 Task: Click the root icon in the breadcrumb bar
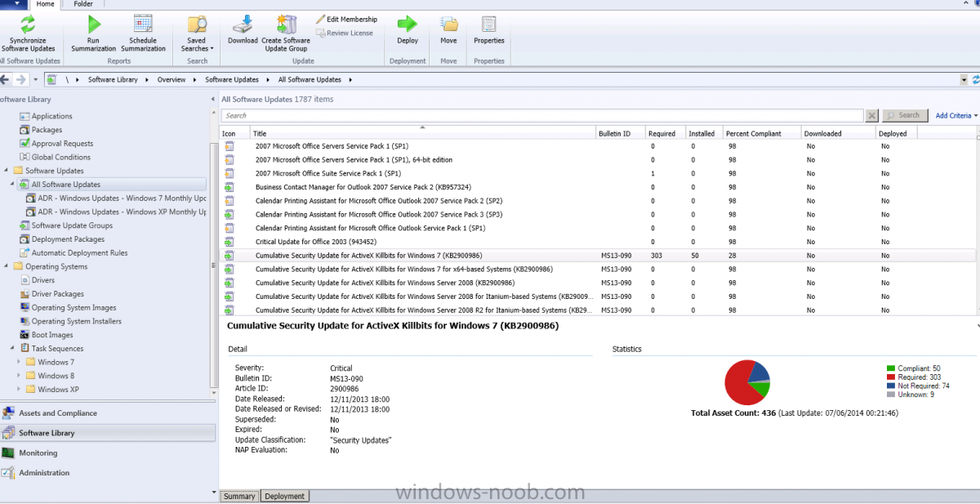point(51,79)
